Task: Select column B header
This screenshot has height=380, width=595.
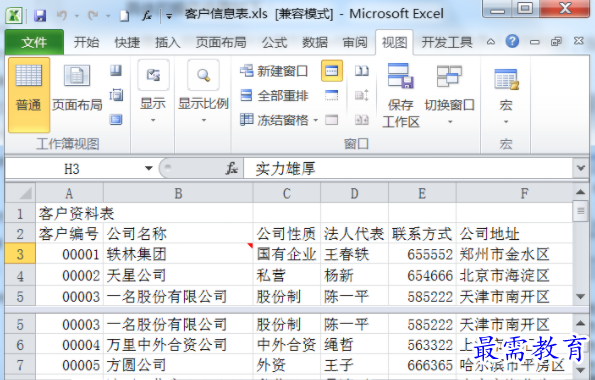Action: tap(178, 193)
